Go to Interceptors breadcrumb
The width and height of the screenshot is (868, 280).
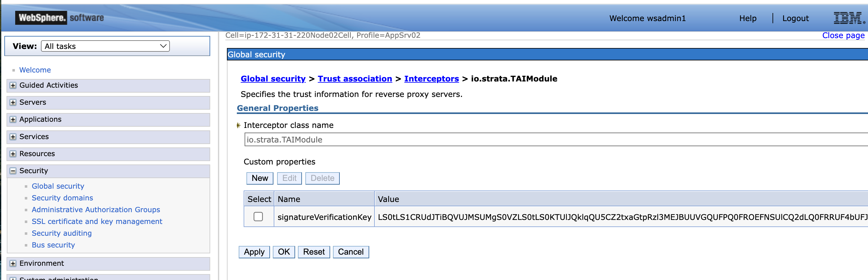point(431,79)
